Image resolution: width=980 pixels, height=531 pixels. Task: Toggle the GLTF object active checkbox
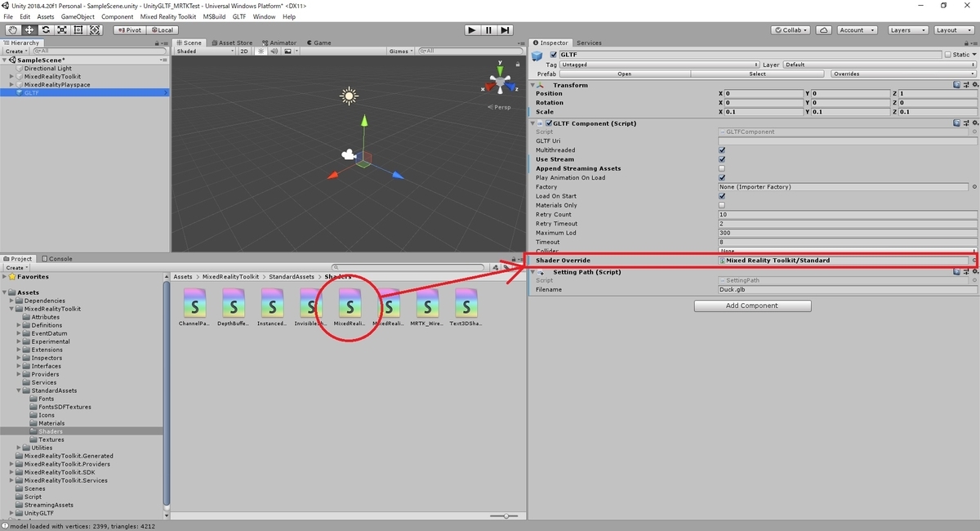point(552,55)
